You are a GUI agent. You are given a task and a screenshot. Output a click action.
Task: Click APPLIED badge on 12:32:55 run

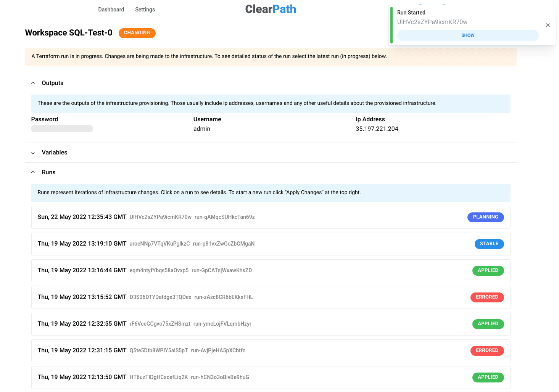[x=488, y=324]
